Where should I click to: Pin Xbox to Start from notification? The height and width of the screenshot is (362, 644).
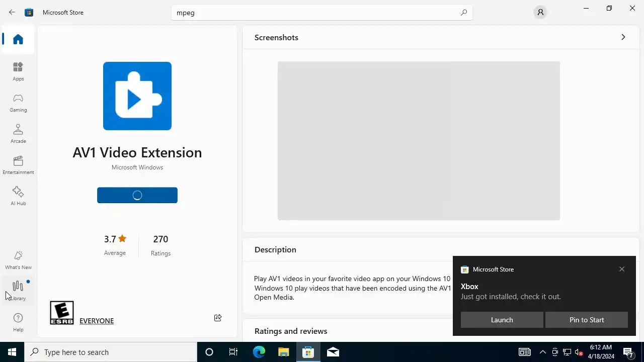(587, 320)
